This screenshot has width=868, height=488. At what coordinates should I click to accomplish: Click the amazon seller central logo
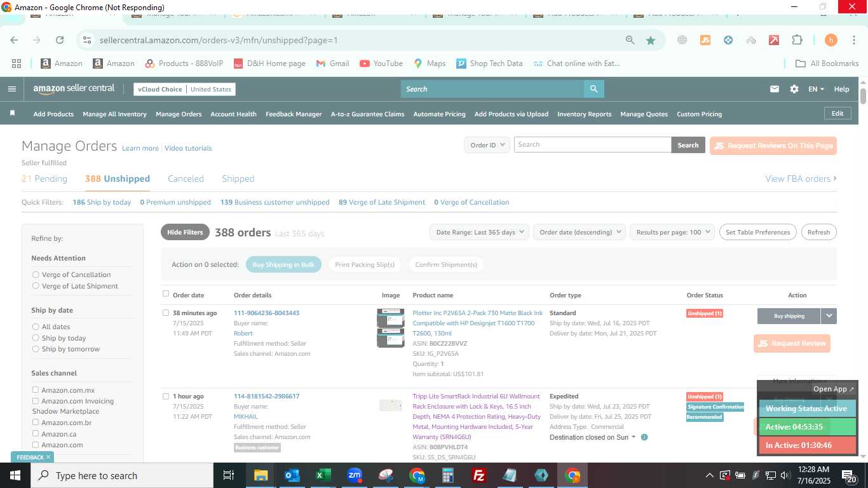click(74, 89)
